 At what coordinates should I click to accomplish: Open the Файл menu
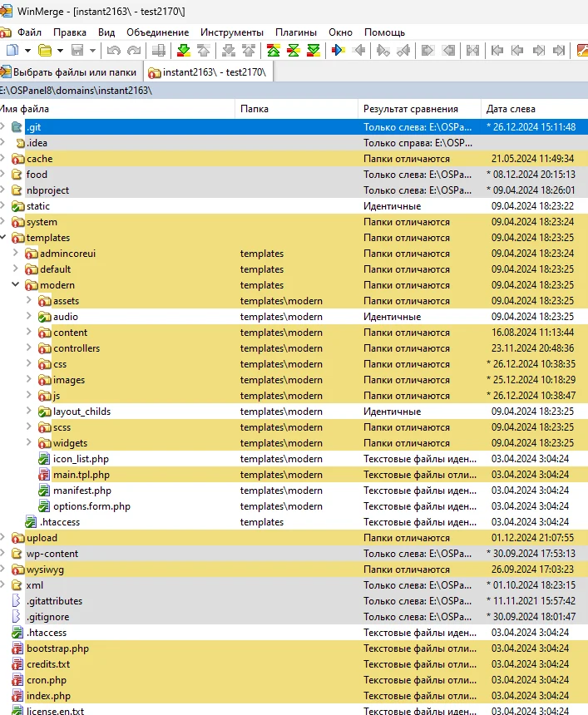(x=29, y=32)
